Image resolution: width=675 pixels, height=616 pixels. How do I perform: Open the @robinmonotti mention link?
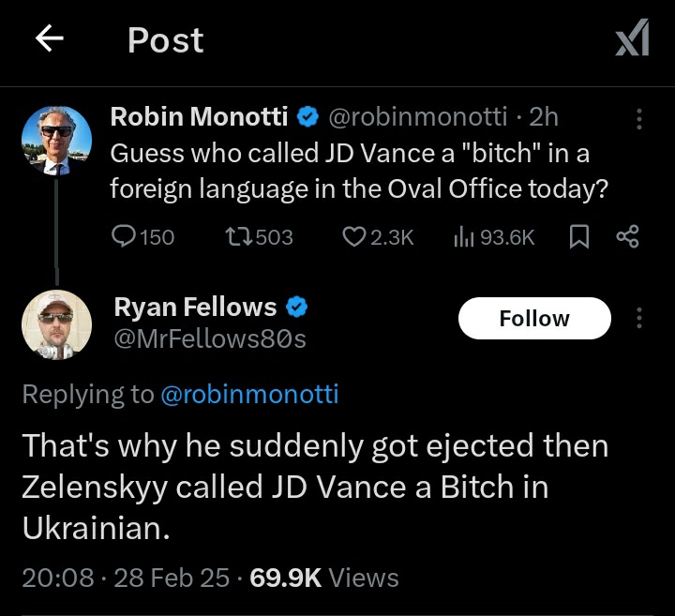[250, 395]
